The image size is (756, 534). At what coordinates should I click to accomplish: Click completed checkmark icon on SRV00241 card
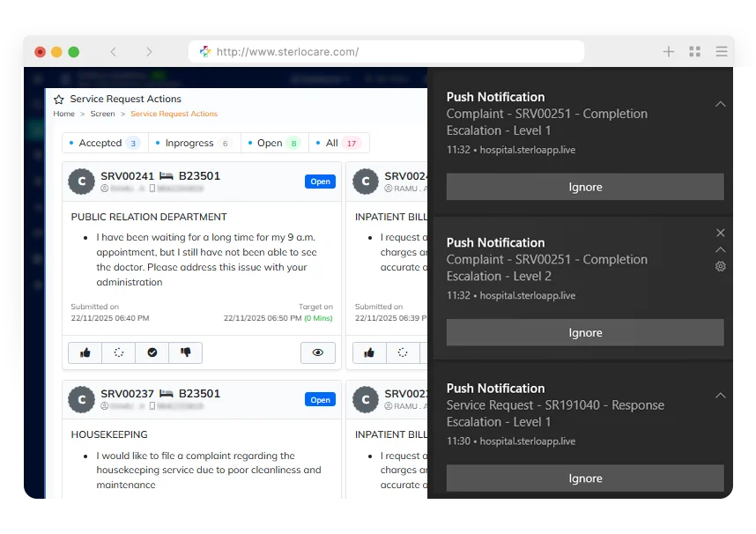152,352
